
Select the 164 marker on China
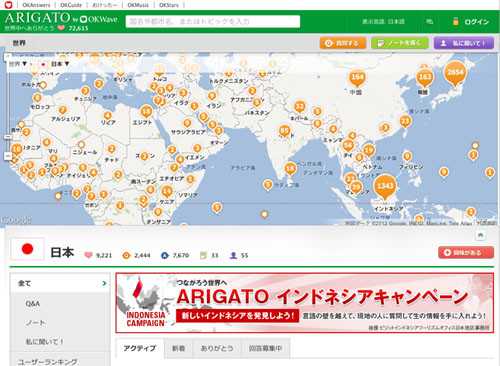[x=357, y=78]
